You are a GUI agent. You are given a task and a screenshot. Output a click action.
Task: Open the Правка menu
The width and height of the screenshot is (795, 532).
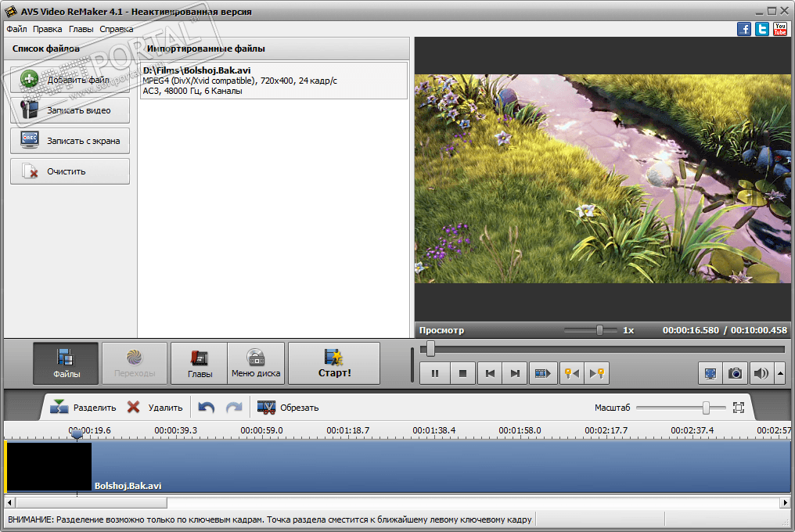(x=47, y=29)
